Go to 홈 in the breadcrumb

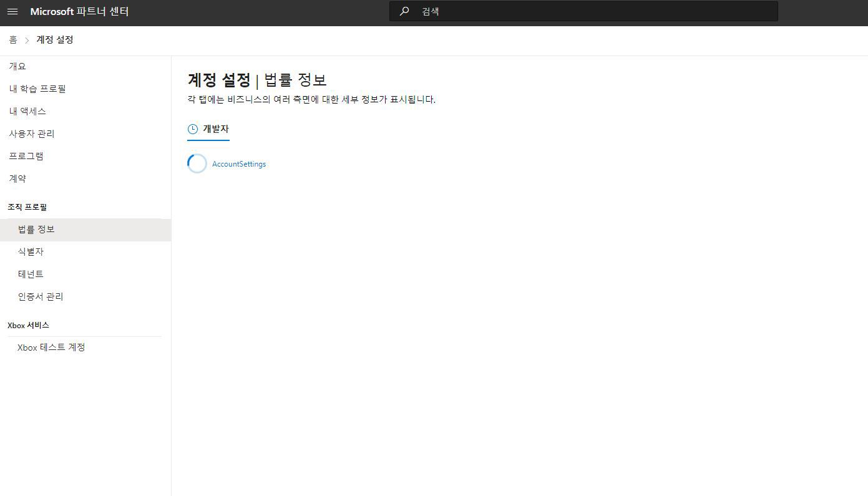[x=13, y=40]
